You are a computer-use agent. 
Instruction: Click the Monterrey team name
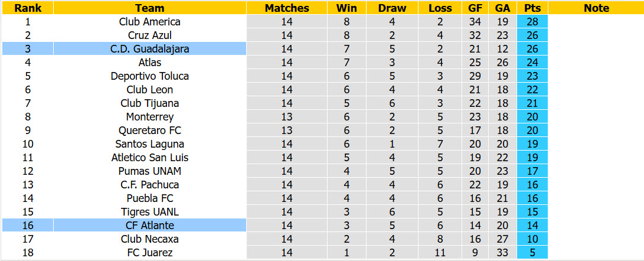pos(150,117)
